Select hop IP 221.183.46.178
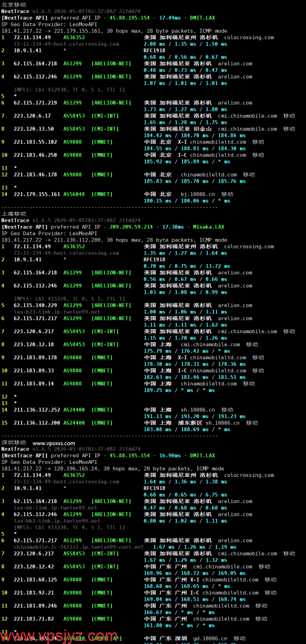 pos(35,175)
